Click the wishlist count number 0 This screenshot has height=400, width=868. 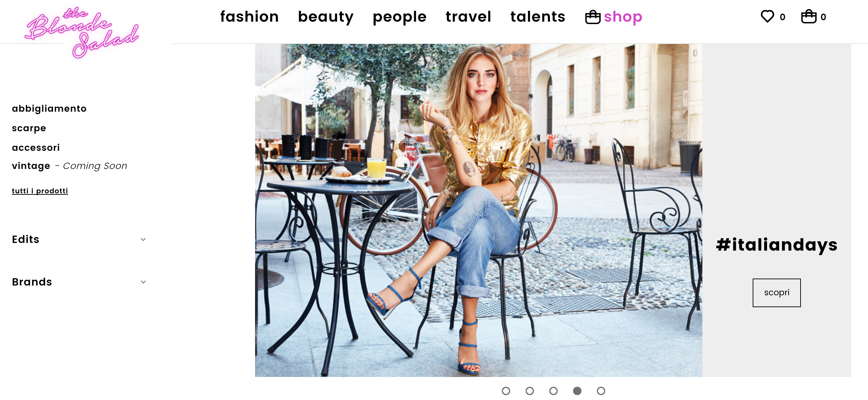coord(783,17)
